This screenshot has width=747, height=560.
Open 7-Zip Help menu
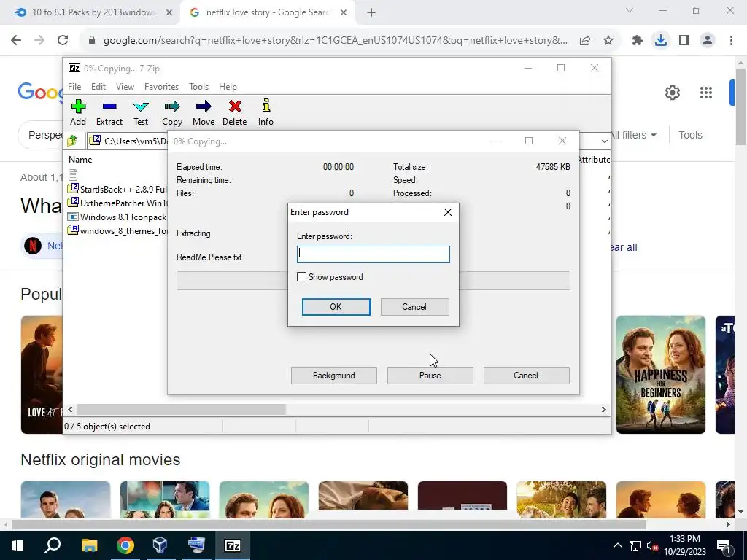pos(228,87)
